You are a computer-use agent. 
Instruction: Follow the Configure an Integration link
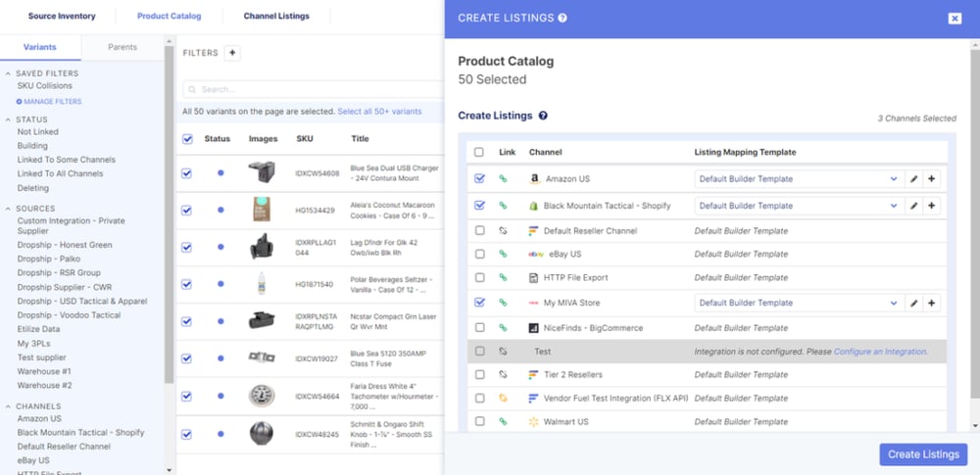879,351
